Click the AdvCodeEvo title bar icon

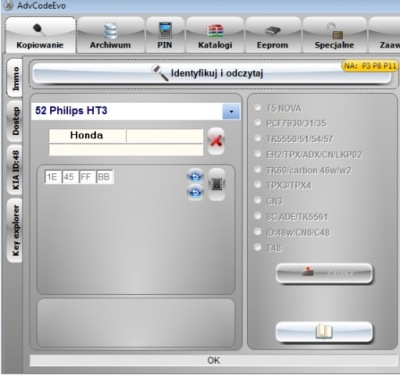pos(8,6)
